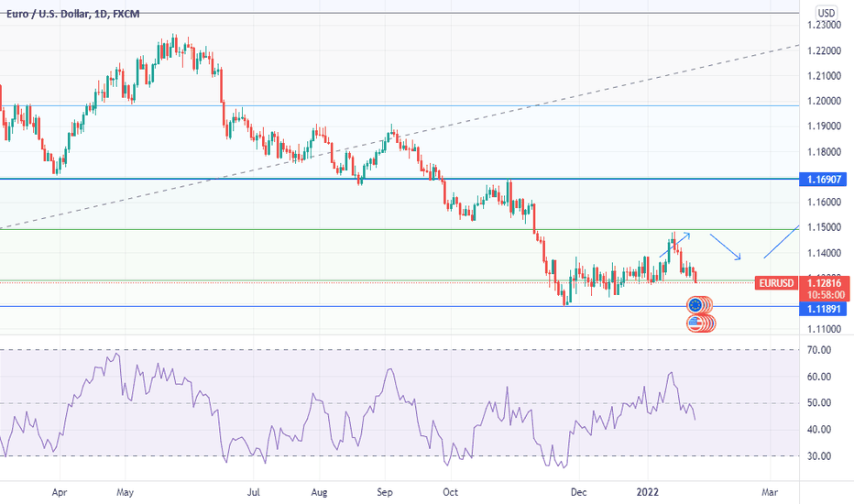
Task: Click the US flag economic event icon
Action: tap(695, 323)
